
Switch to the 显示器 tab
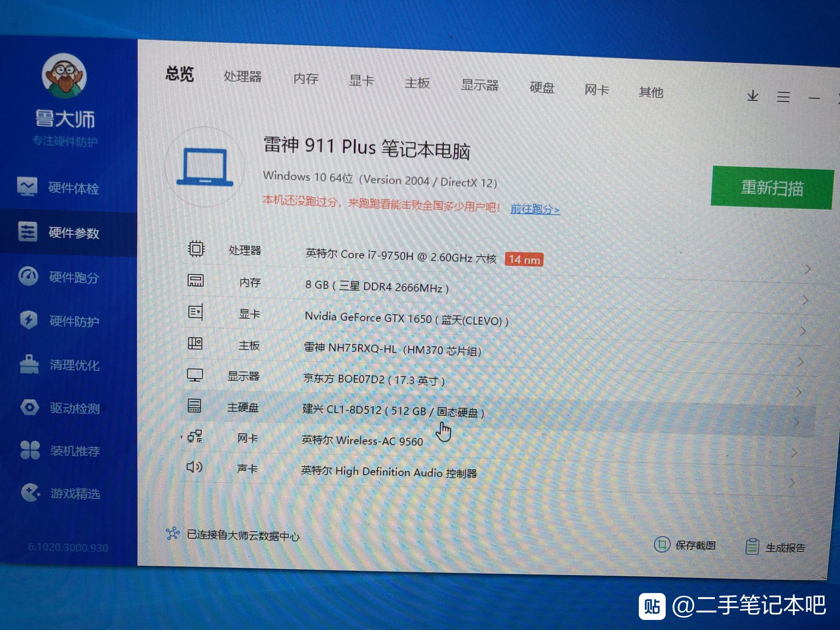(x=480, y=85)
